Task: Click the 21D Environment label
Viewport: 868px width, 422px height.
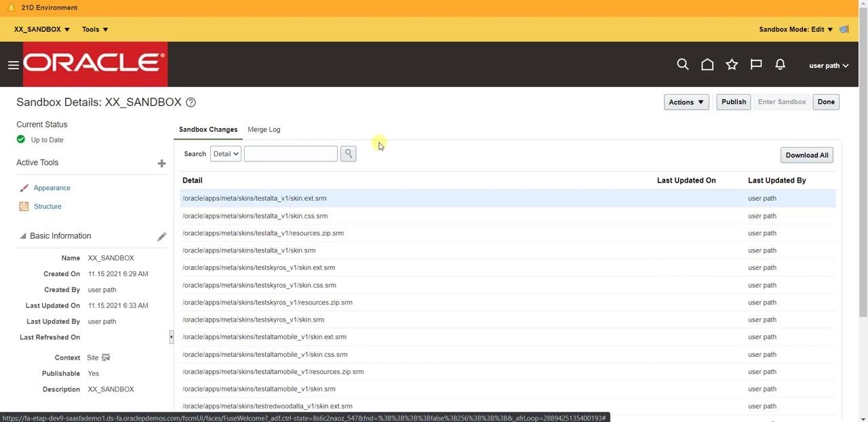Action: [x=50, y=7]
